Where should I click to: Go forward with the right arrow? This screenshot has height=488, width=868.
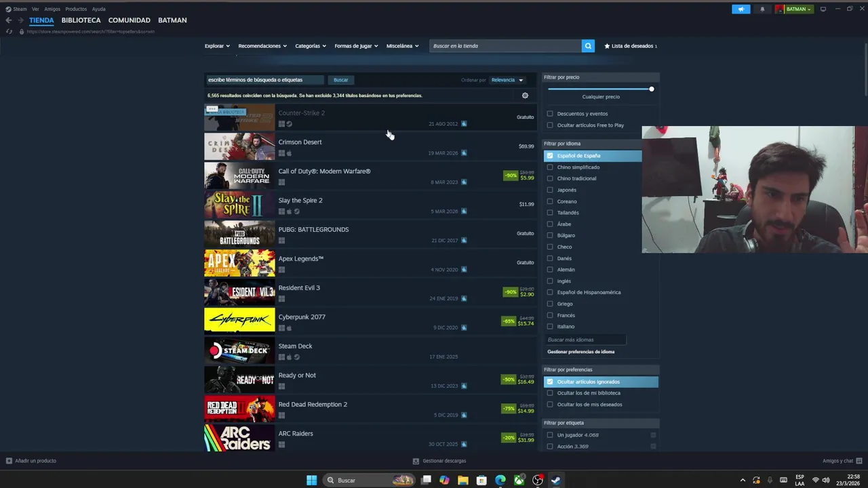(x=20, y=20)
